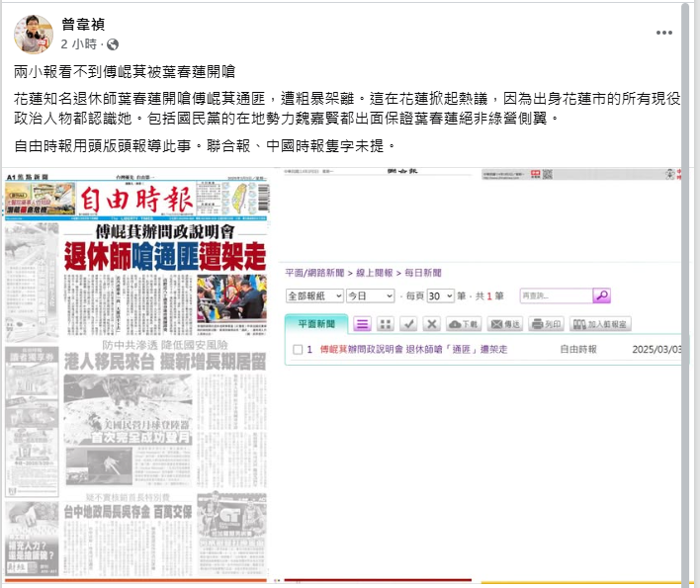Tick the checkbox for result row 1
700x588 pixels.
(298, 349)
